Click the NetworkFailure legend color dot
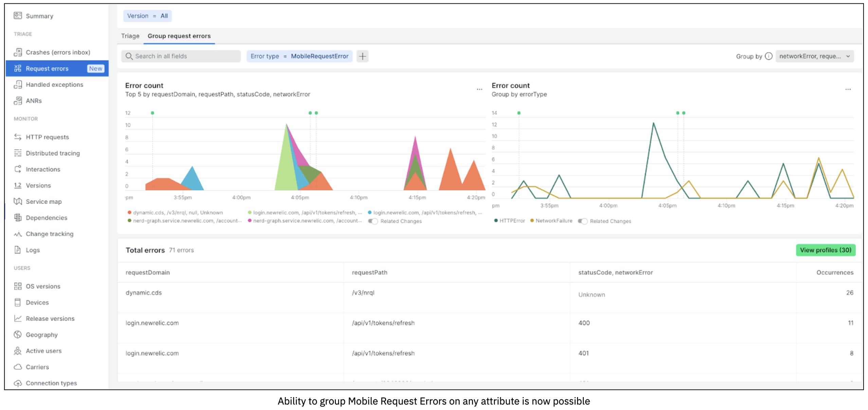The height and width of the screenshot is (410, 868). (x=532, y=221)
